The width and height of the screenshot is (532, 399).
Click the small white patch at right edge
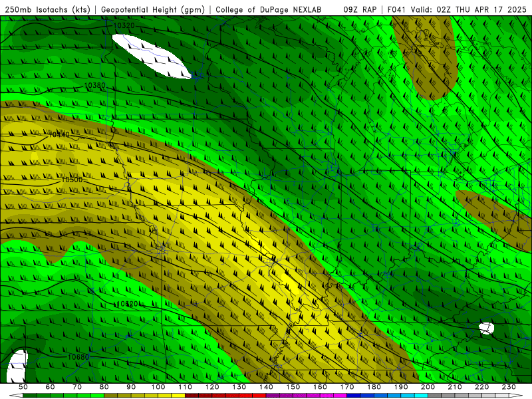point(487,328)
